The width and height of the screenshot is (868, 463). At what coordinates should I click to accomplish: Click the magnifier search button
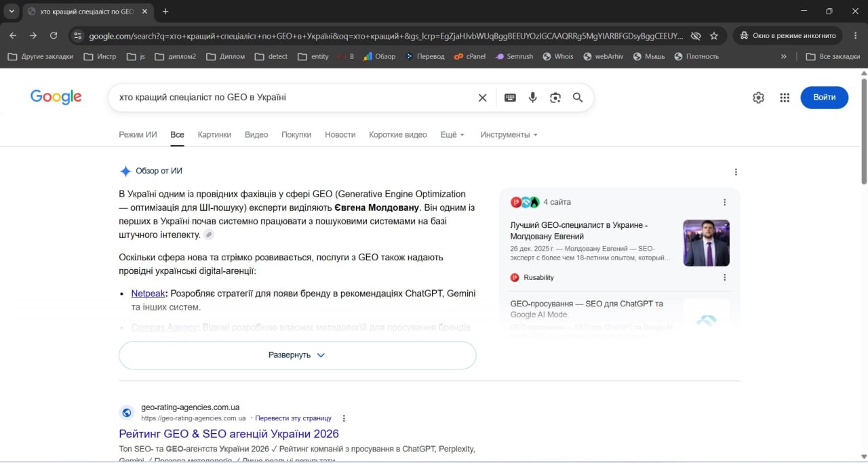tap(578, 98)
